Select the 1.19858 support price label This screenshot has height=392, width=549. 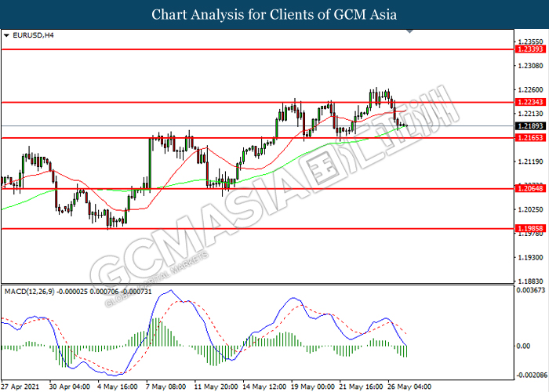pos(531,229)
